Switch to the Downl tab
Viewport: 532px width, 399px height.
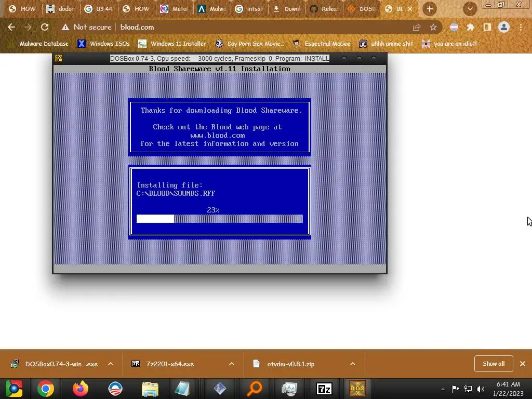pyautogui.click(x=287, y=9)
